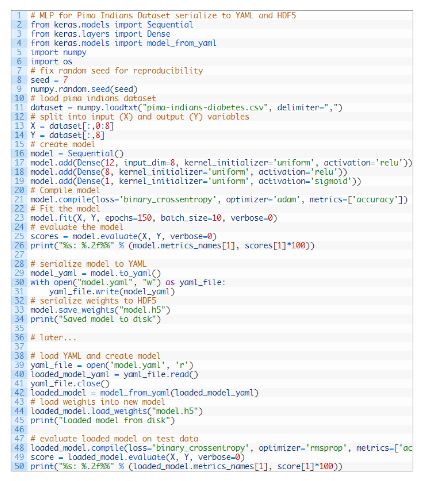
Task: Click line number 27 in the gutter
Action: 19,255
